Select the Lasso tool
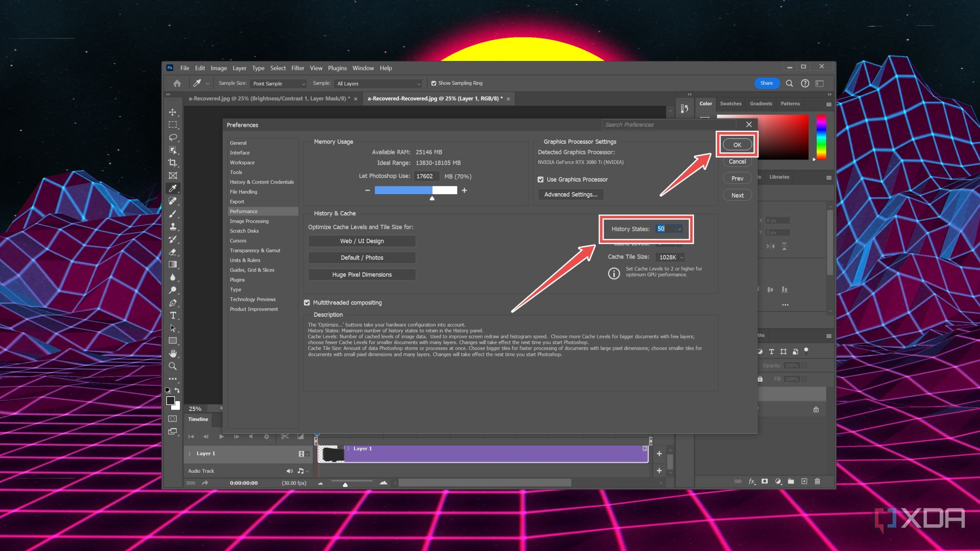Viewport: 980px width, 551px height. (x=173, y=137)
